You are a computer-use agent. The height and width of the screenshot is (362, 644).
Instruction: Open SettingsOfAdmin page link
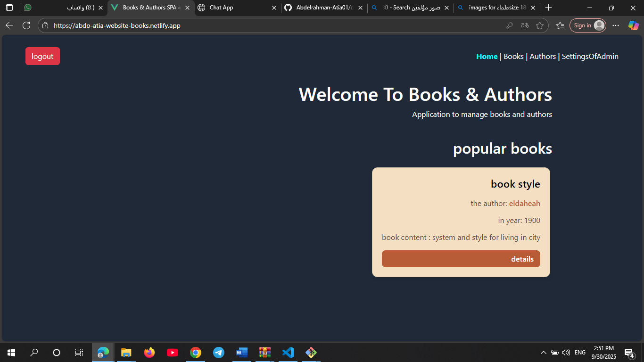coord(590,57)
